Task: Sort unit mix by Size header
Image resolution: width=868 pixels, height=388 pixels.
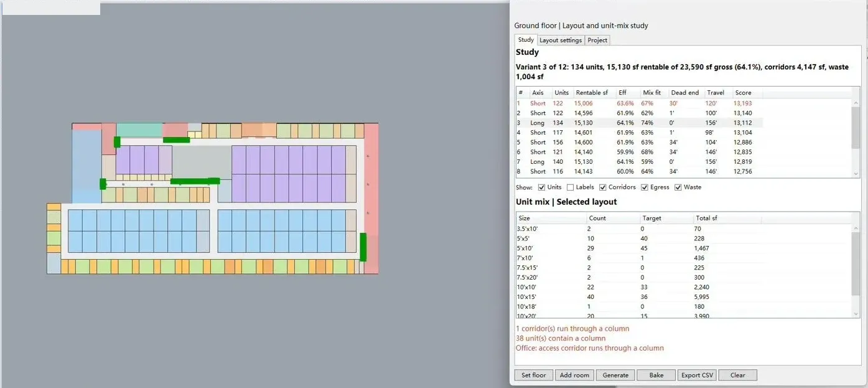Action: 551,219
